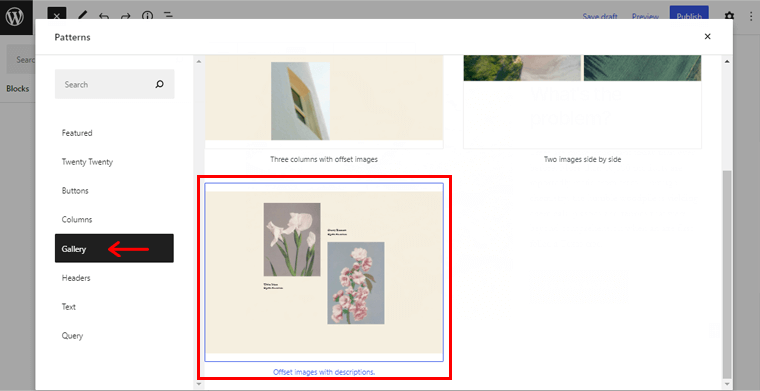Click the search magnifier icon in Patterns
This screenshot has height=391, width=760.
159,84
